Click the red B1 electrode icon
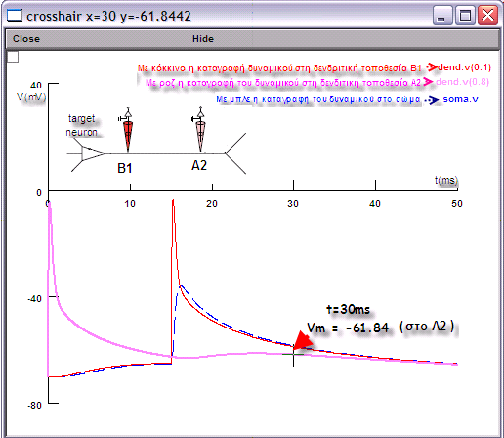The image size is (504, 438). 128,130
